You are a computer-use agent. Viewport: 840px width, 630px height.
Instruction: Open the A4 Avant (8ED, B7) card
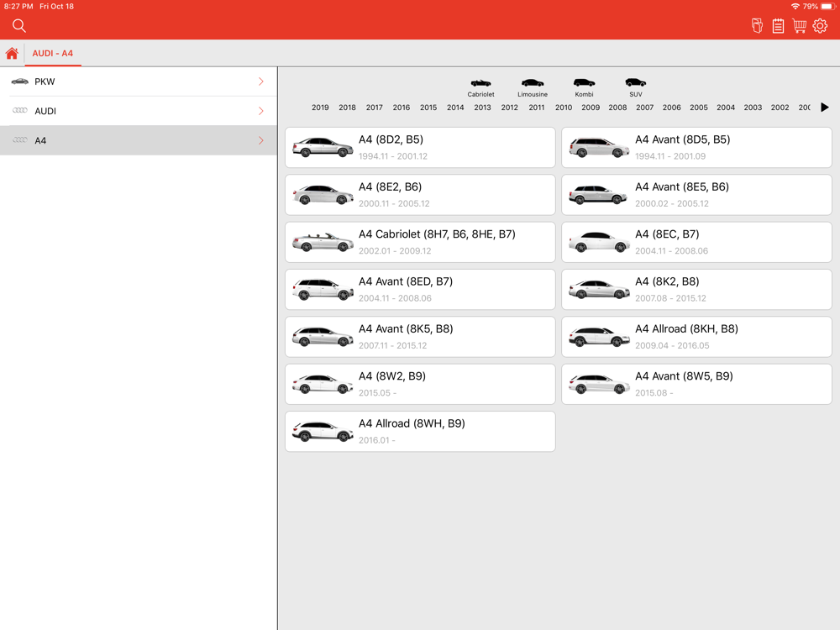pyautogui.click(x=420, y=289)
